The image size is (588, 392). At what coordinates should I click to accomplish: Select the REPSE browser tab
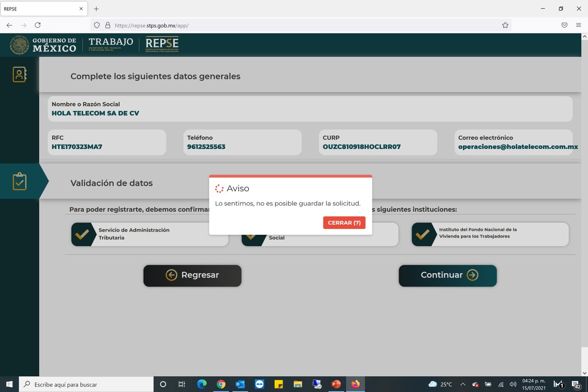pos(44,9)
